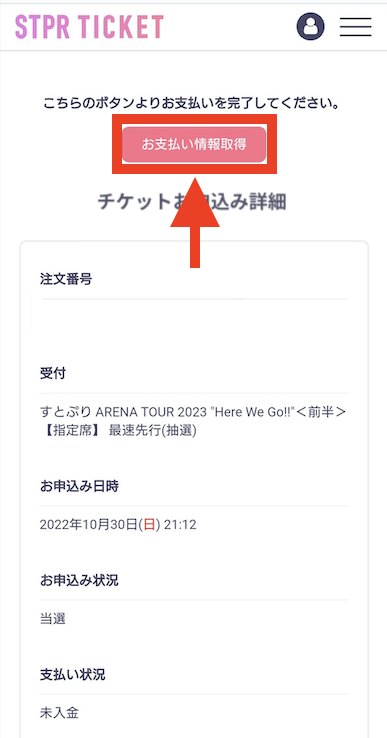The image size is (387, 738).
Task: Open the hamburger menu
Action: tap(356, 26)
